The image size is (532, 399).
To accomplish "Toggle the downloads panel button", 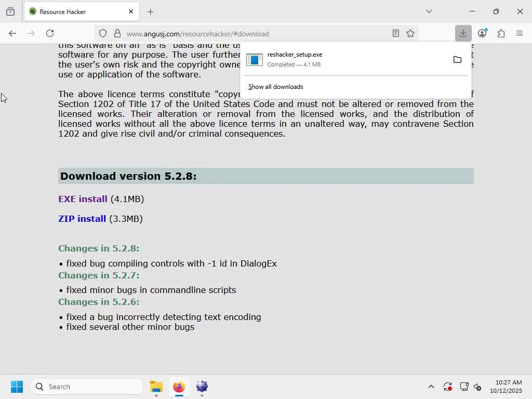I will point(463,33).
